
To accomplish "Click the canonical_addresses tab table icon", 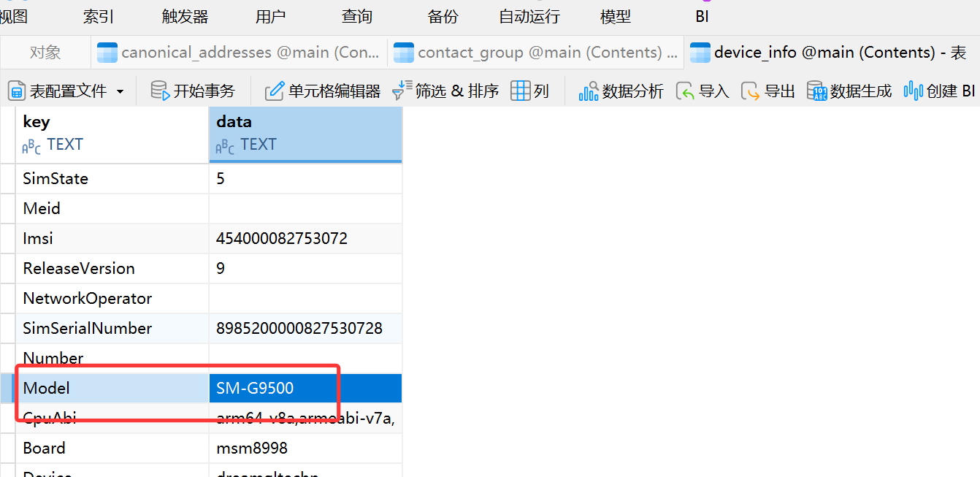I will pos(107,53).
